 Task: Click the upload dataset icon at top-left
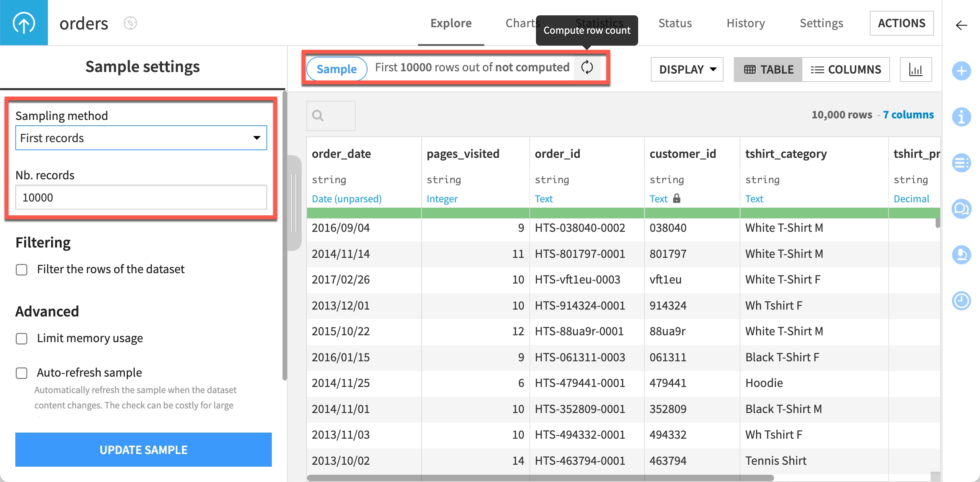click(24, 23)
